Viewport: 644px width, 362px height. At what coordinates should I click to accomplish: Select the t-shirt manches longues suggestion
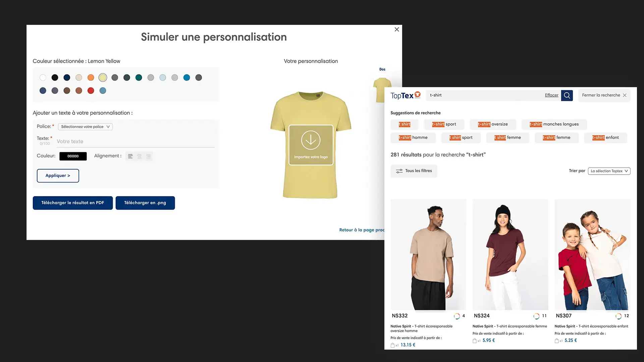pyautogui.click(x=554, y=124)
